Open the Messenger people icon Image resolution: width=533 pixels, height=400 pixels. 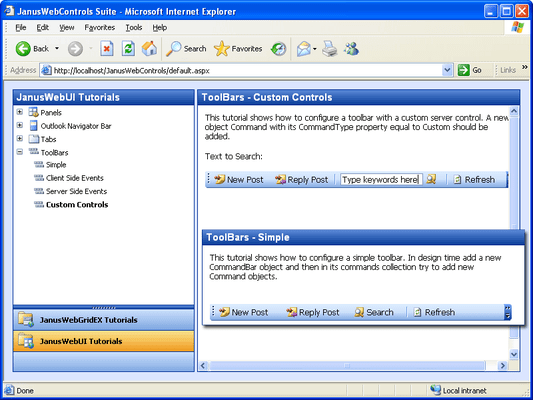click(351, 49)
